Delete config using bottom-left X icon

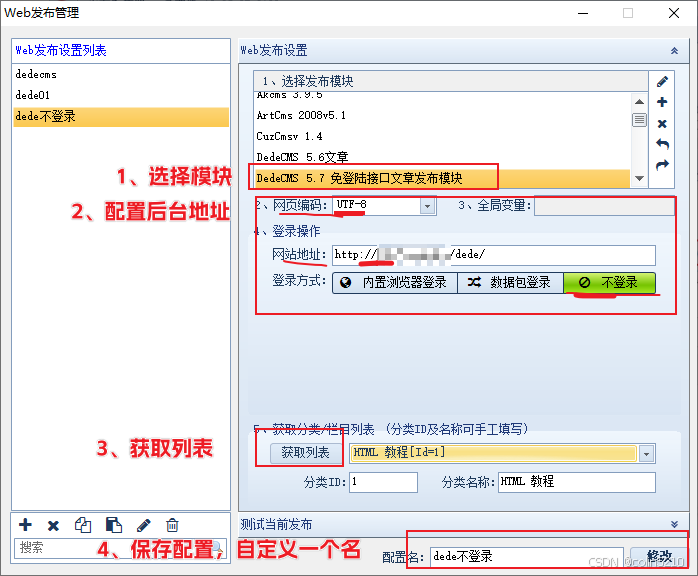53,526
